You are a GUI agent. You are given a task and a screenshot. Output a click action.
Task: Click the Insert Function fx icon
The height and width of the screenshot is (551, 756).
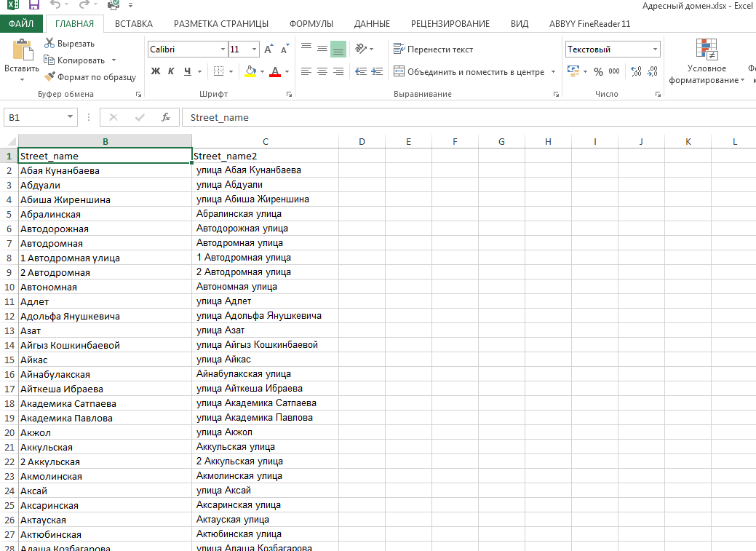[x=166, y=117]
